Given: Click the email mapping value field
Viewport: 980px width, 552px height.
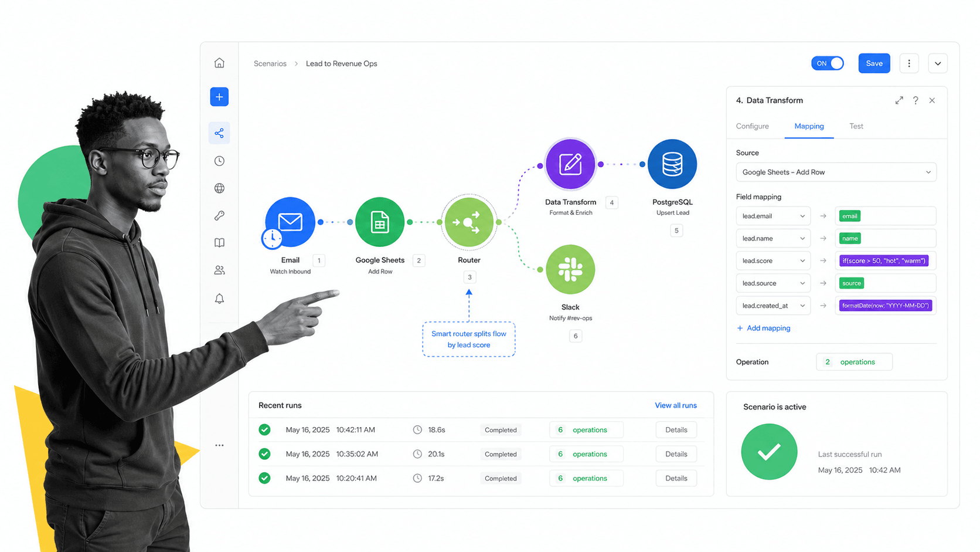Looking at the screenshot, I should pyautogui.click(x=886, y=216).
